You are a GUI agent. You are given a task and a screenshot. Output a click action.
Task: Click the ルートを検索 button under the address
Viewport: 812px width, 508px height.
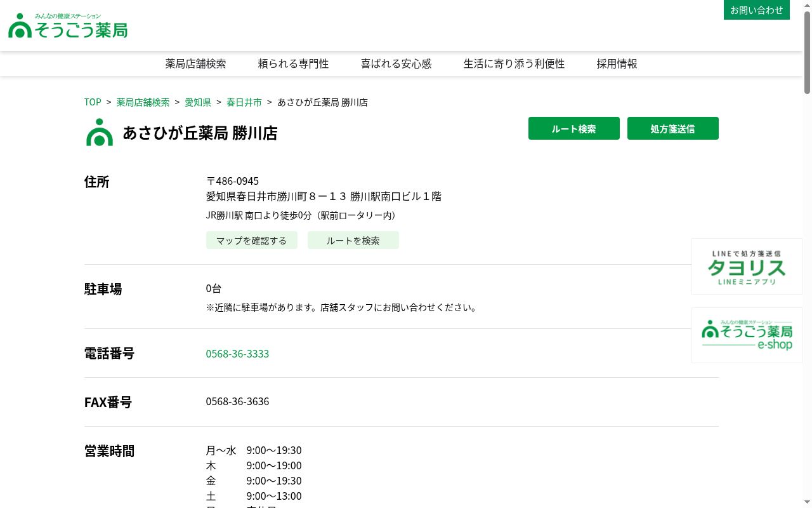point(353,240)
